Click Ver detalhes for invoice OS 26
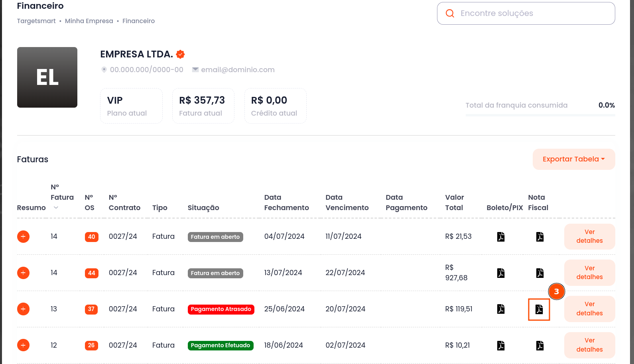The width and height of the screenshot is (634, 364). [x=589, y=345]
